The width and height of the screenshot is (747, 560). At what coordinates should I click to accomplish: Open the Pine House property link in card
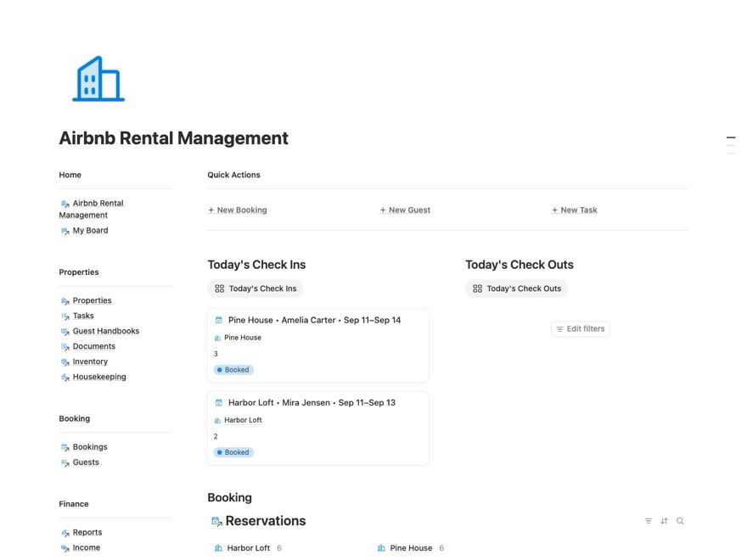pos(238,338)
